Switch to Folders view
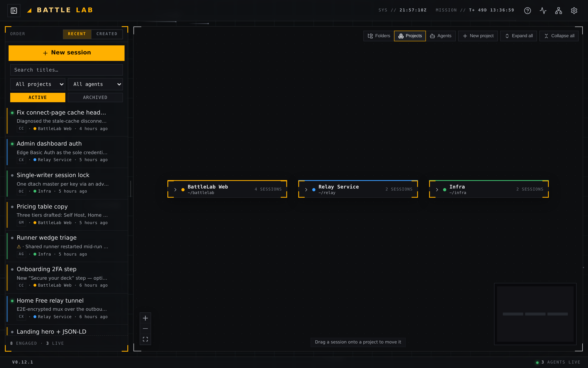This screenshot has height=368, width=588. coord(379,36)
